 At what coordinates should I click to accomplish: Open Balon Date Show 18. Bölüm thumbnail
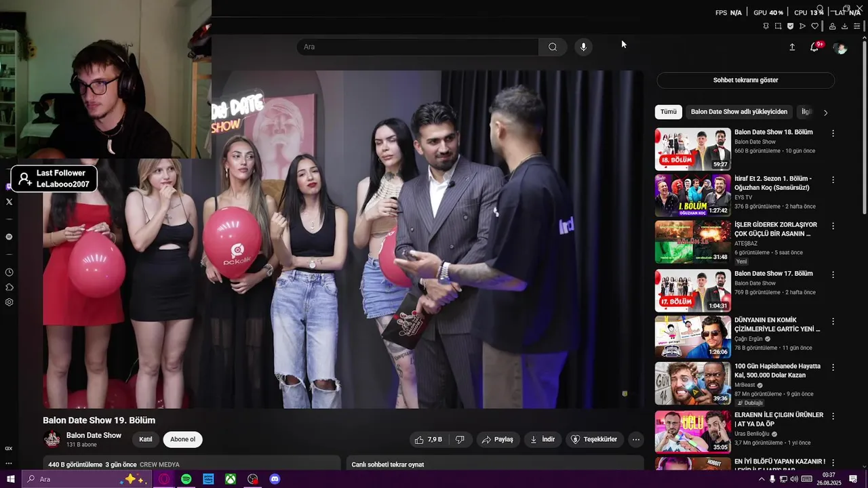(x=692, y=149)
